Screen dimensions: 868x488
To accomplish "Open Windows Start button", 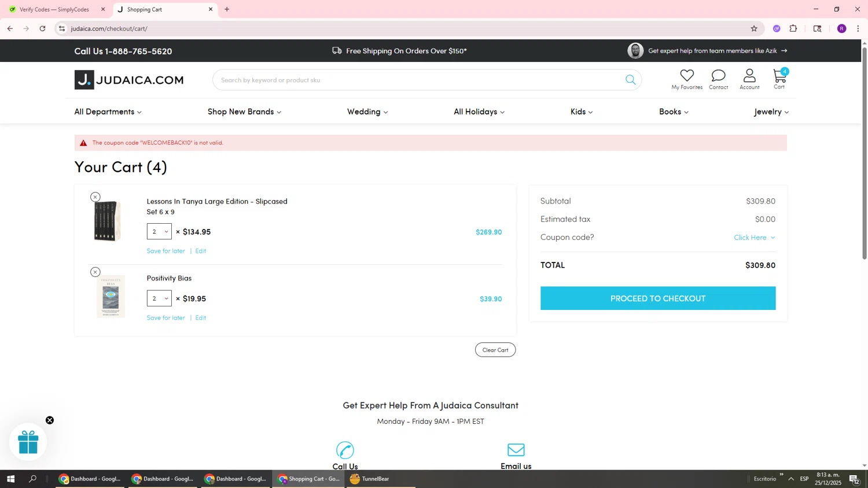I will pos(10,479).
